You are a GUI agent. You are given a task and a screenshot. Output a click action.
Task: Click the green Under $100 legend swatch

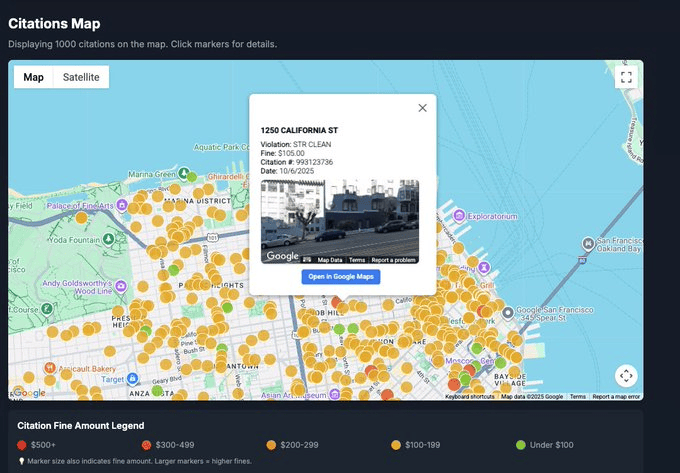pos(520,444)
